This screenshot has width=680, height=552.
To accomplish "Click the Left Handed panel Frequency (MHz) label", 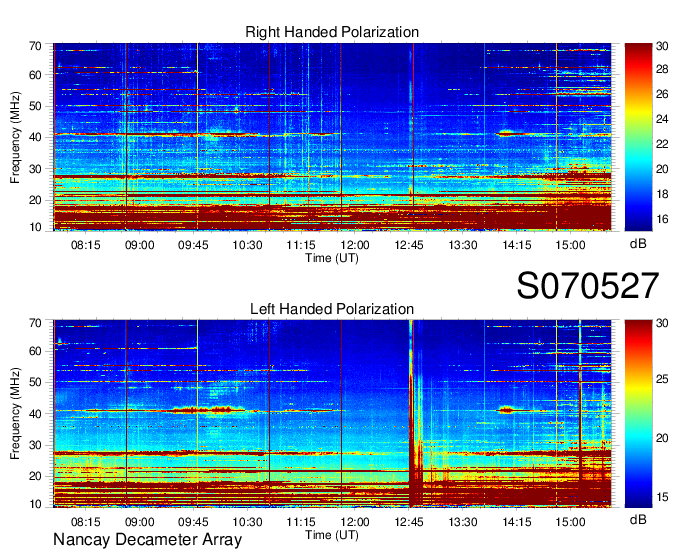I will 15,414.
